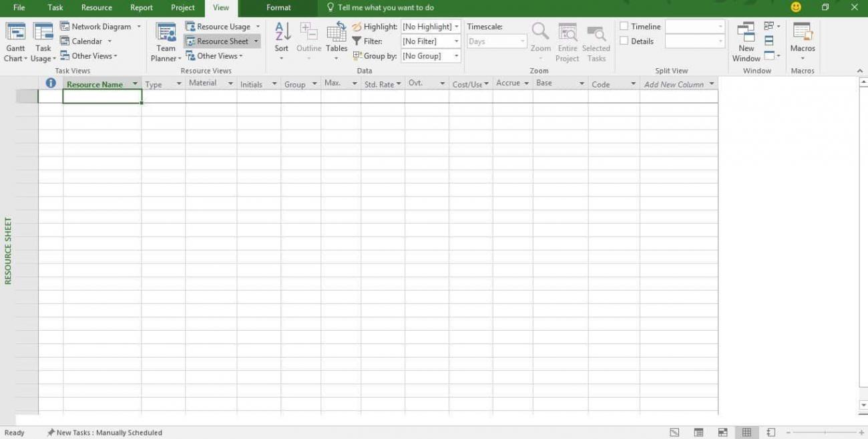This screenshot has width=868, height=439.
Task: Open the Macros icon
Action: pos(803,37)
